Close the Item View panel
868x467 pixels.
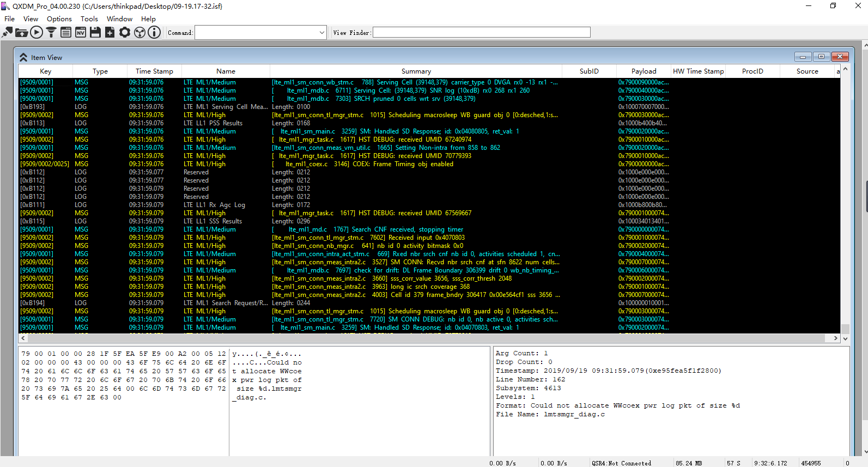[x=840, y=57]
